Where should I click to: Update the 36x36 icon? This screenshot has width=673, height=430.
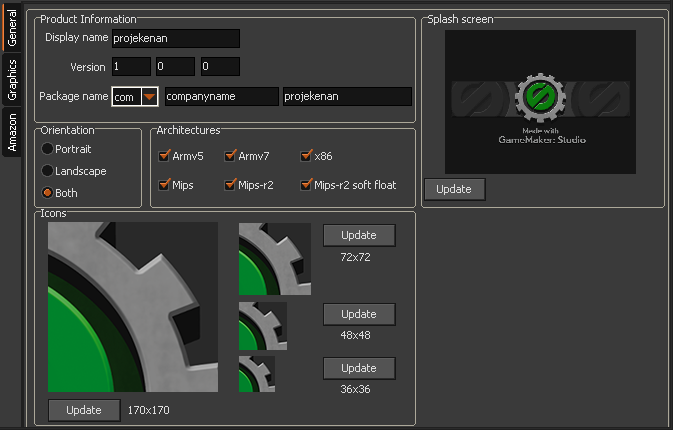click(359, 368)
